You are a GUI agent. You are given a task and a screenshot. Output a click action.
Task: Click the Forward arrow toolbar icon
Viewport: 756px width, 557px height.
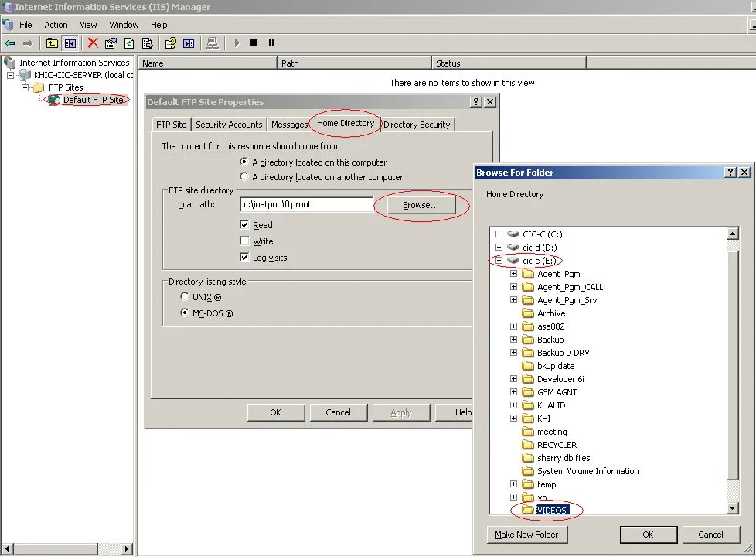(x=28, y=43)
